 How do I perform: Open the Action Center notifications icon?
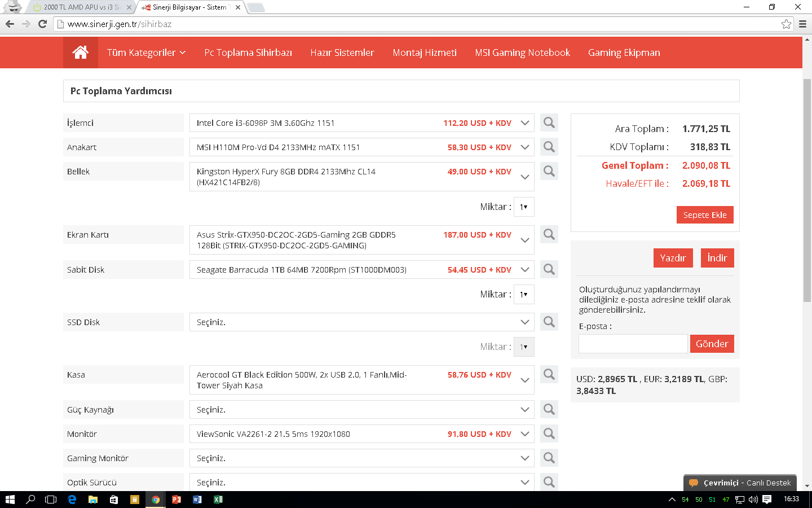767,500
